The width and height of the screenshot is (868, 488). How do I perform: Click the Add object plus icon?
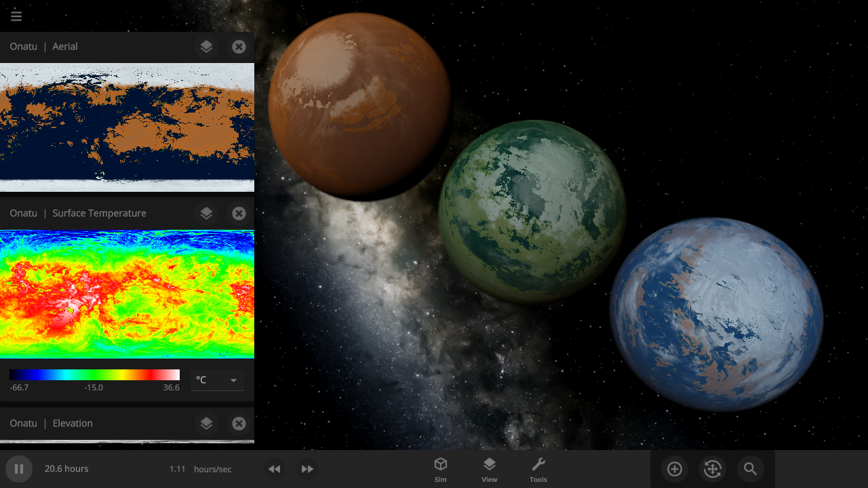tap(675, 469)
